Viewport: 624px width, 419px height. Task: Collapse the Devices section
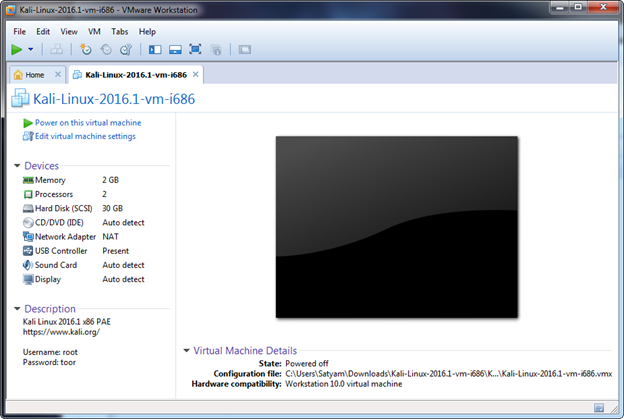(x=17, y=166)
